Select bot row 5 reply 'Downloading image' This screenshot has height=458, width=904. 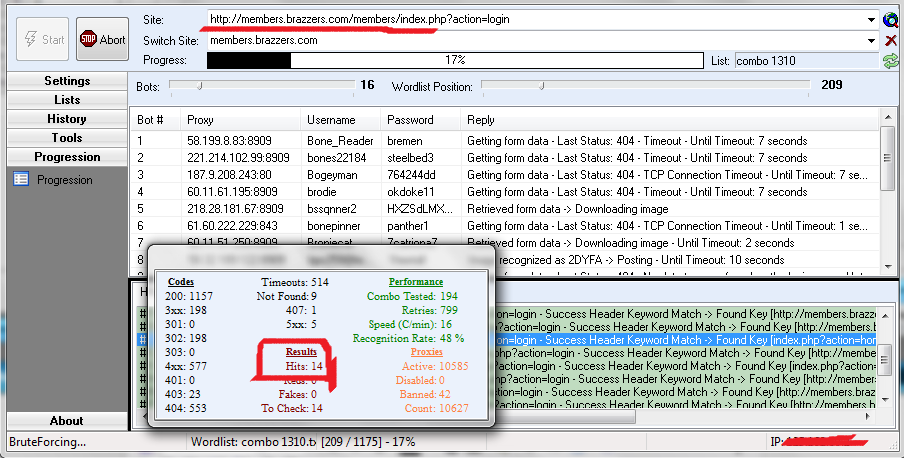567,209
